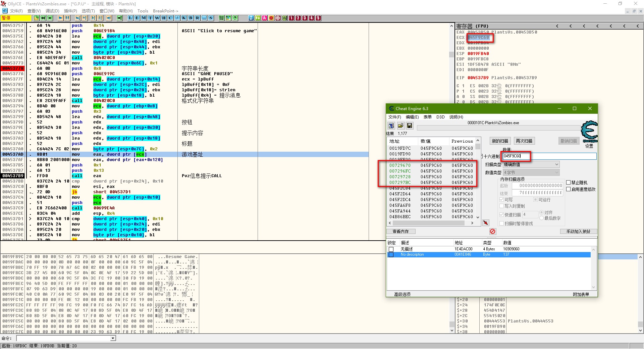Viewport: 644px width, 349px height.
Task: Open the 编辑(E) menu in Cheat Engine
Action: 412,117
